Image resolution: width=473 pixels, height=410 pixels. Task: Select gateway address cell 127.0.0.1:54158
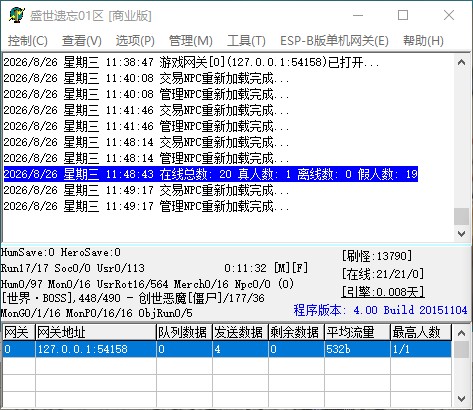(96, 349)
